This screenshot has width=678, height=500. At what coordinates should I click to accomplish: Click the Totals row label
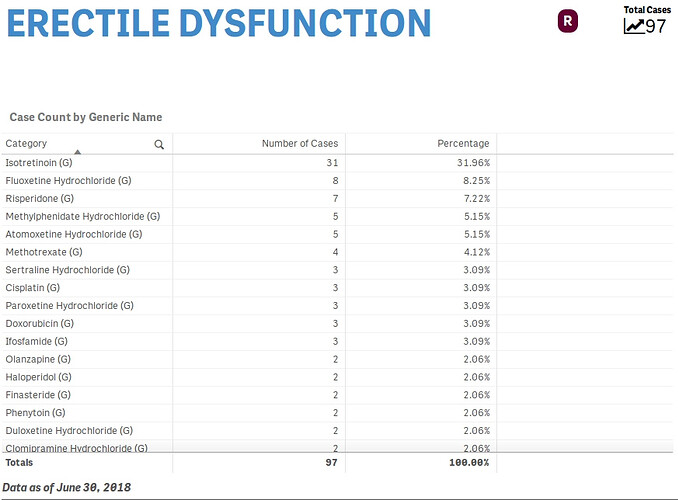click(19, 462)
